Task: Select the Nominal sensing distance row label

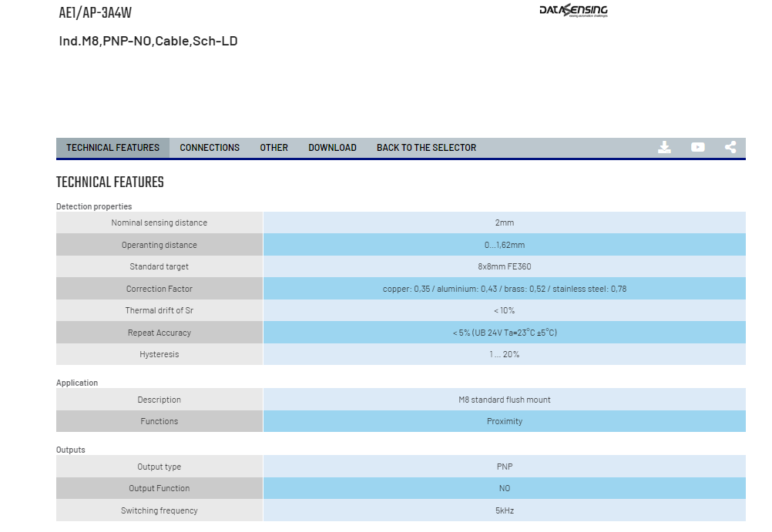Action: click(x=159, y=223)
